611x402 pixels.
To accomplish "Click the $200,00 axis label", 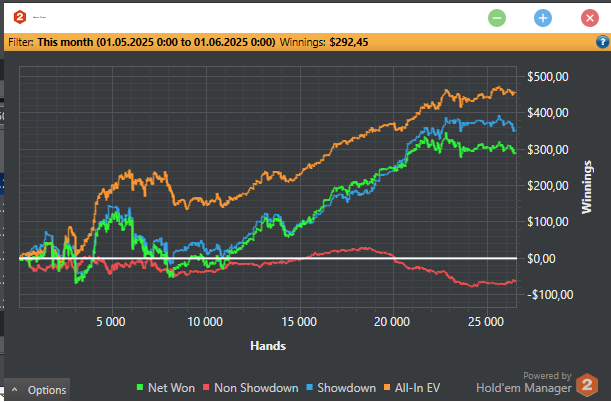I will pyautogui.click(x=547, y=186).
